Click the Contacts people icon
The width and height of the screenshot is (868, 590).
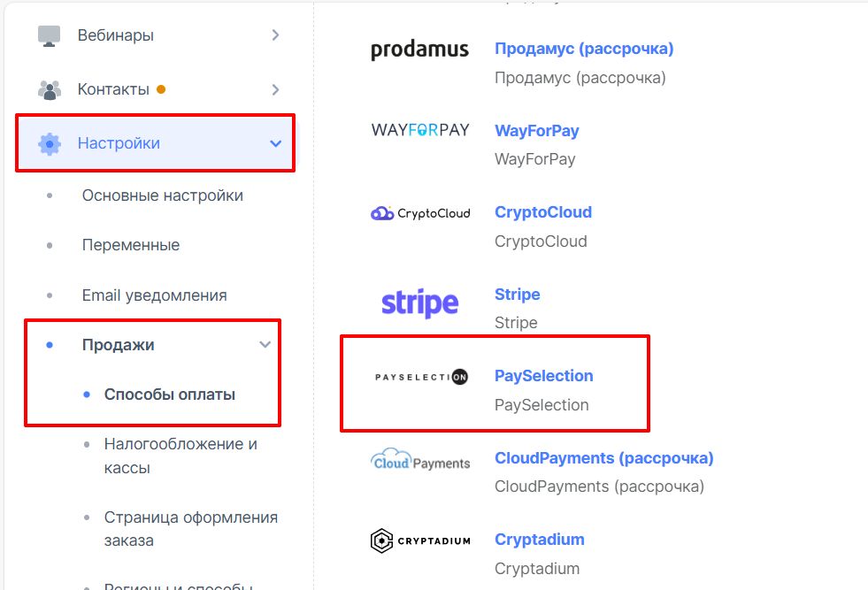(x=50, y=89)
